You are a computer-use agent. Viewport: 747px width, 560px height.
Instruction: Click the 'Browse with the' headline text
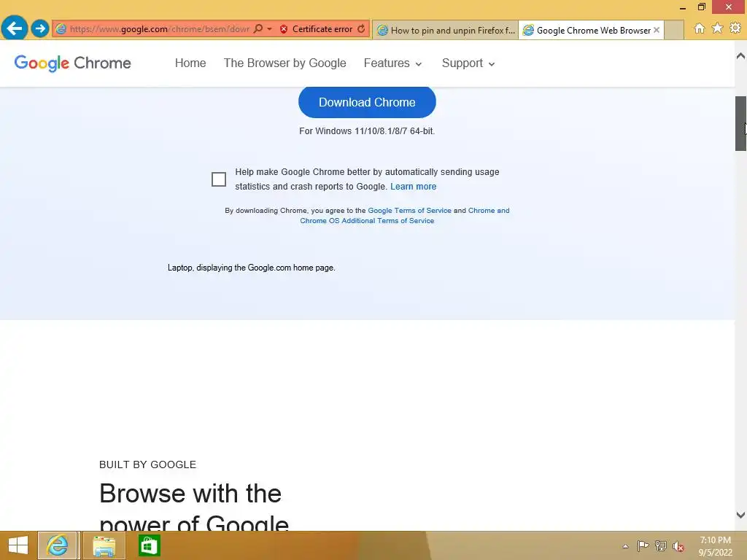[x=190, y=494]
